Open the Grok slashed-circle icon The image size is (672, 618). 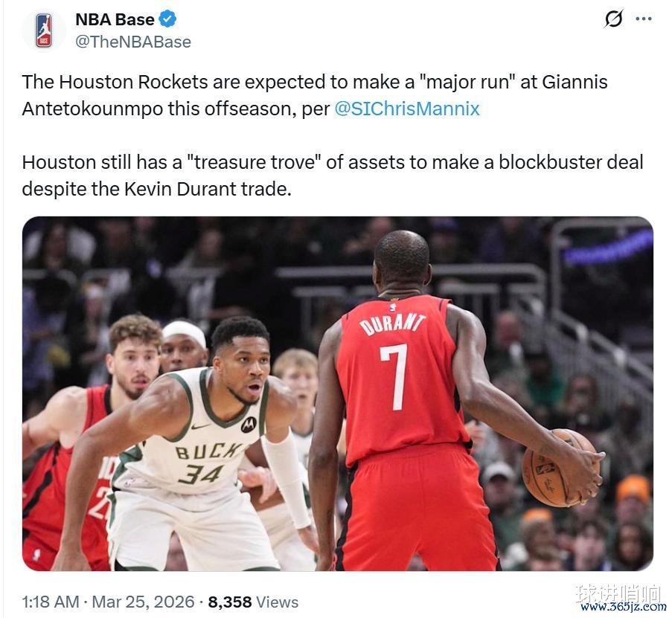pyautogui.click(x=613, y=19)
